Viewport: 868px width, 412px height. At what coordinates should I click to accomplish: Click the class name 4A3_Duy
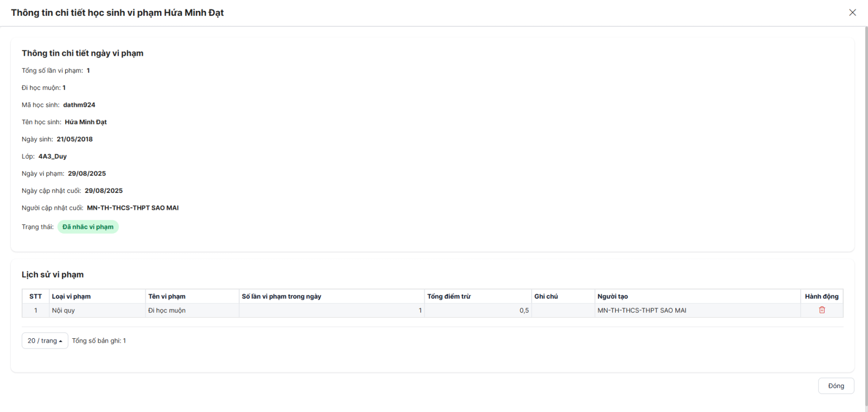pyautogui.click(x=53, y=157)
